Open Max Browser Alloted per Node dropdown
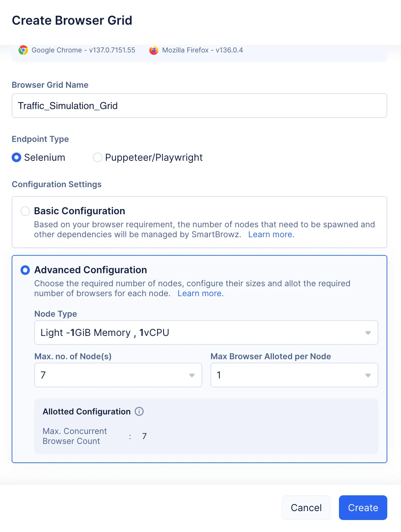401x532 pixels. pyautogui.click(x=294, y=375)
